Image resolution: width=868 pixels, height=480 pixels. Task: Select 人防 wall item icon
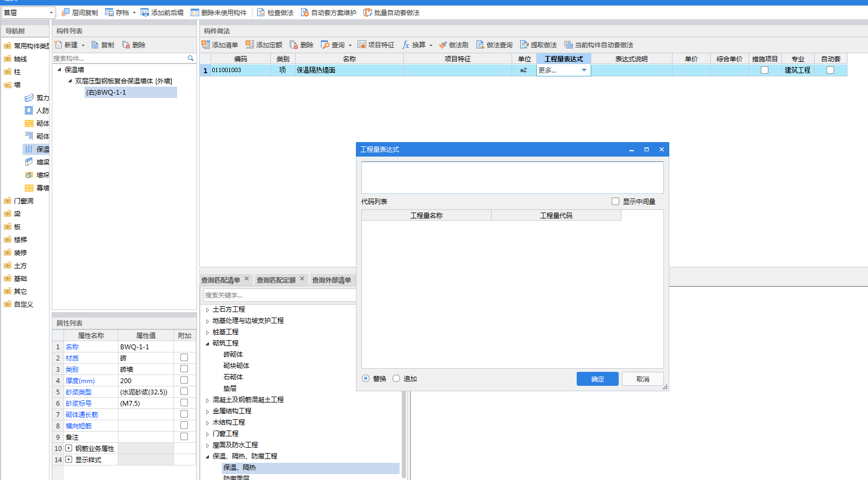pos(29,110)
